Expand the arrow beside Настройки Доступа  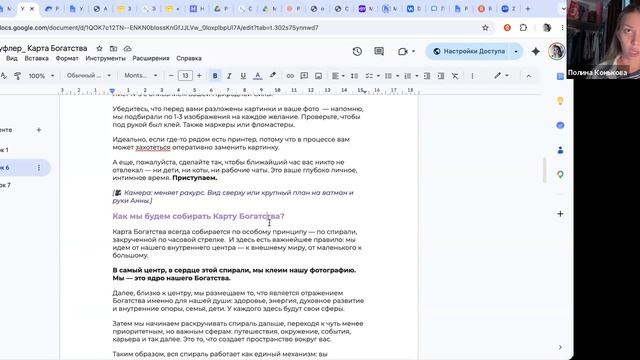click(x=516, y=51)
